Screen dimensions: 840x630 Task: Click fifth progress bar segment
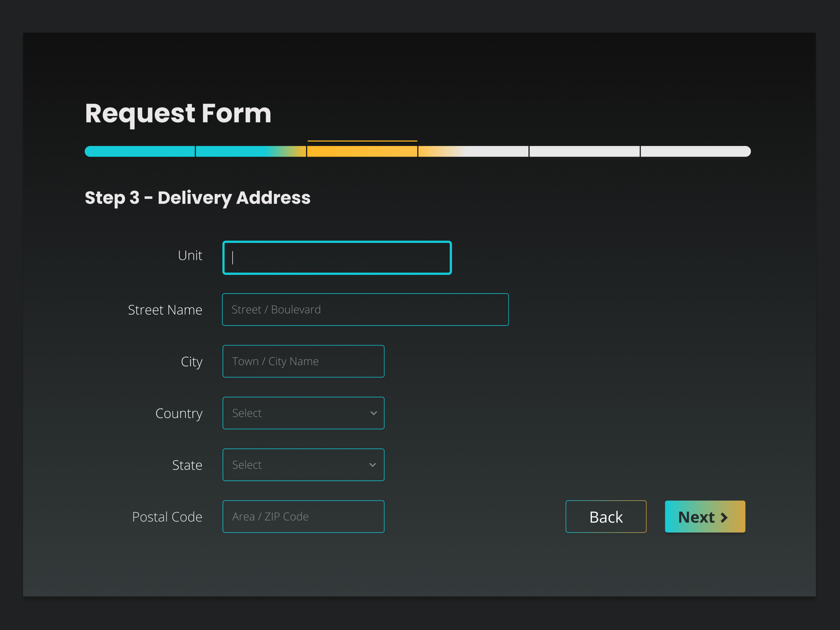click(x=584, y=151)
